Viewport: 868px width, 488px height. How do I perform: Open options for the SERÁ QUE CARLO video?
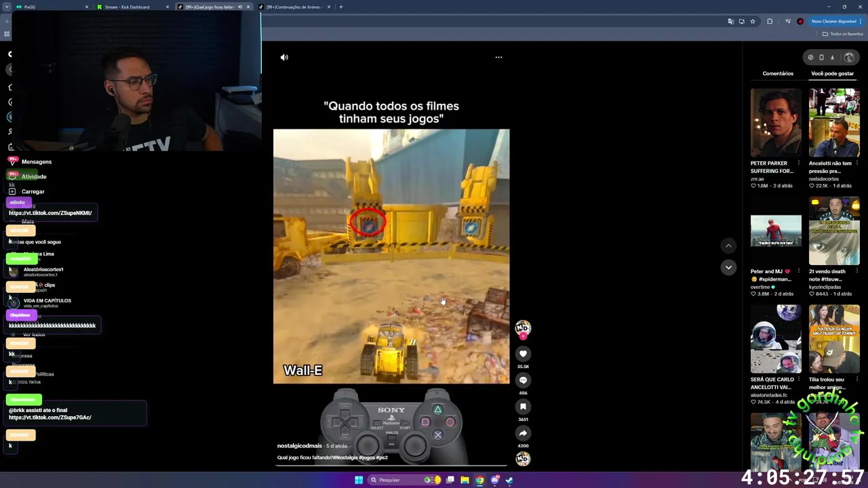798,380
